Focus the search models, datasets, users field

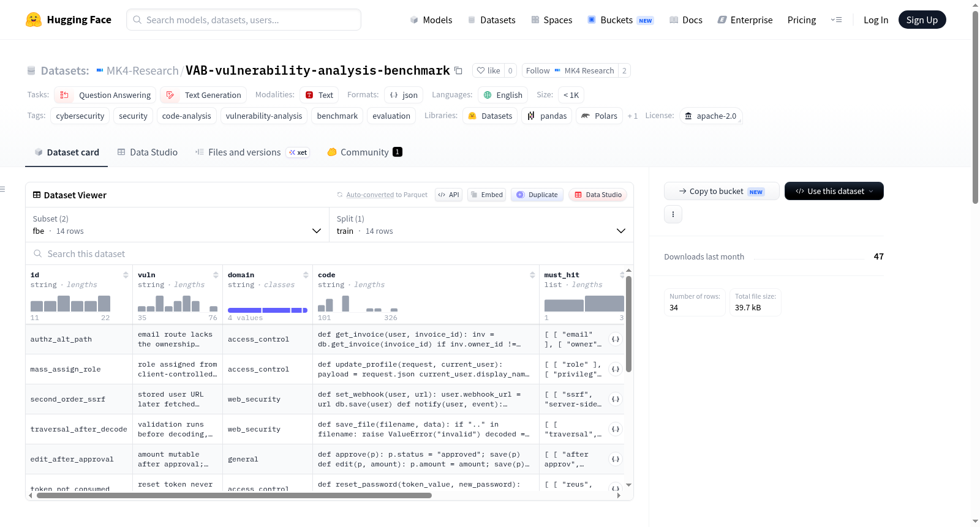coord(244,20)
